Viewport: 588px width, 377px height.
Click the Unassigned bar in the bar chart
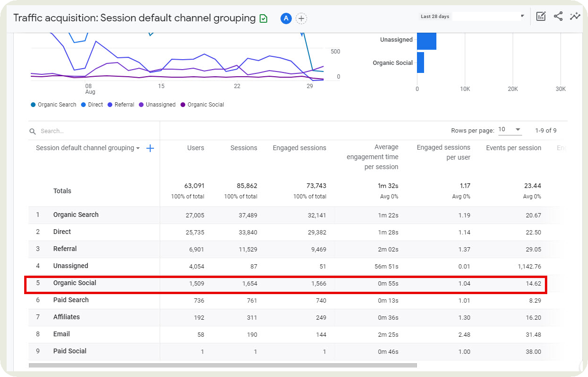click(x=426, y=41)
